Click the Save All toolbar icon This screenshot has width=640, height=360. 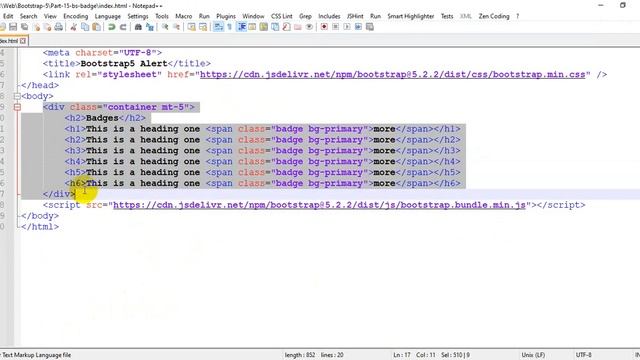[24, 27]
